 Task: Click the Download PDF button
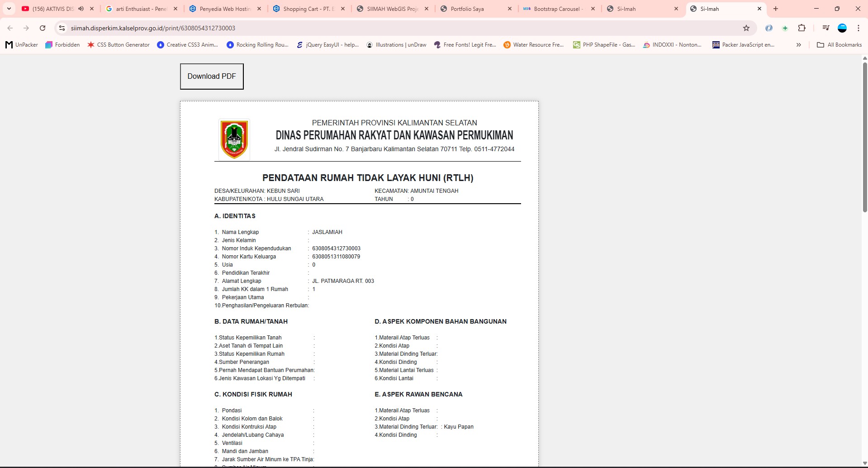click(211, 76)
